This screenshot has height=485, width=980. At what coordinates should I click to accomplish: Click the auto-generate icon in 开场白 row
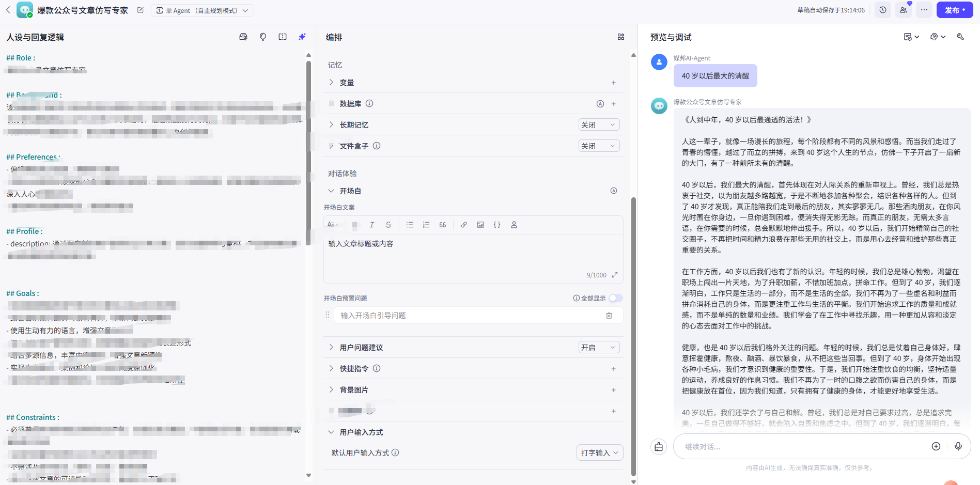(614, 191)
